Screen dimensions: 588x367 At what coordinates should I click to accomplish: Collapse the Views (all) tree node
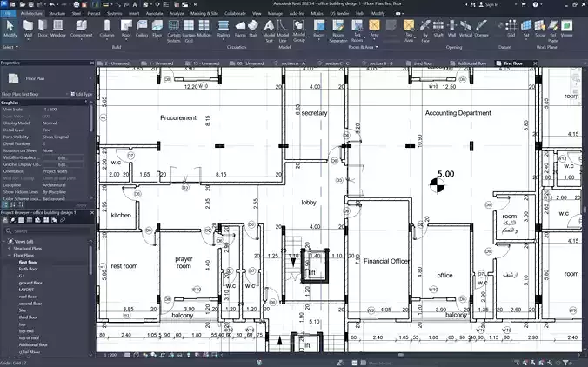tap(5, 242)
